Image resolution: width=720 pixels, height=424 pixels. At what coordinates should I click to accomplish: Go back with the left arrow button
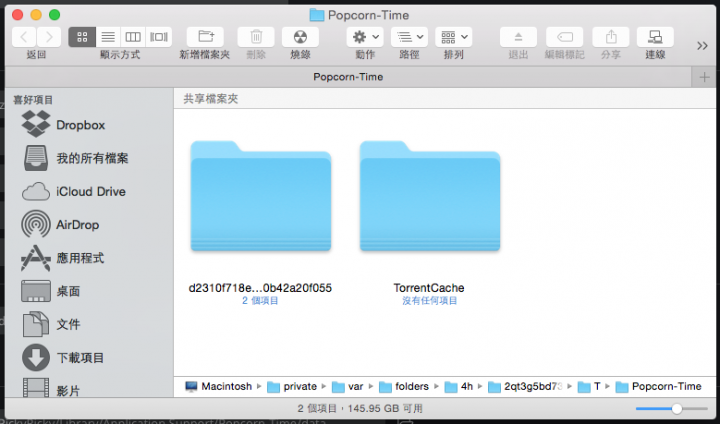click(24, 37)
